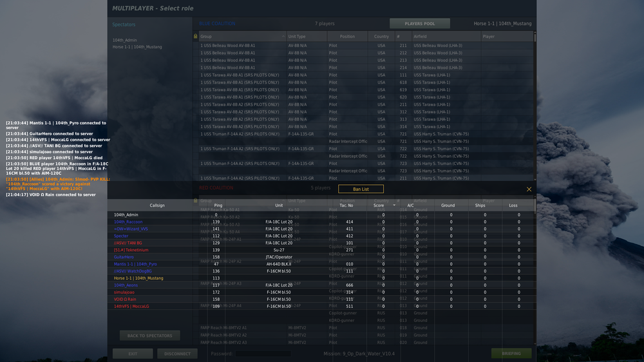
Task: Click the Spectators heading
Action: tap(124, 24)
